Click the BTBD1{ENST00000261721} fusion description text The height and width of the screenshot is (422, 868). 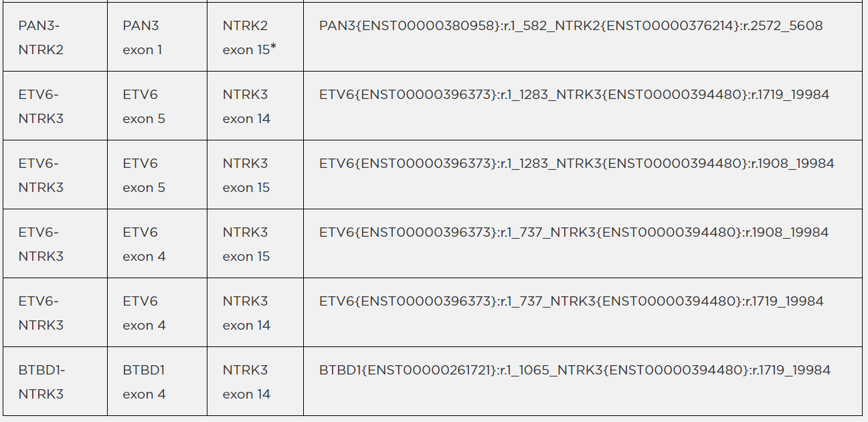[x=575, y=371]
